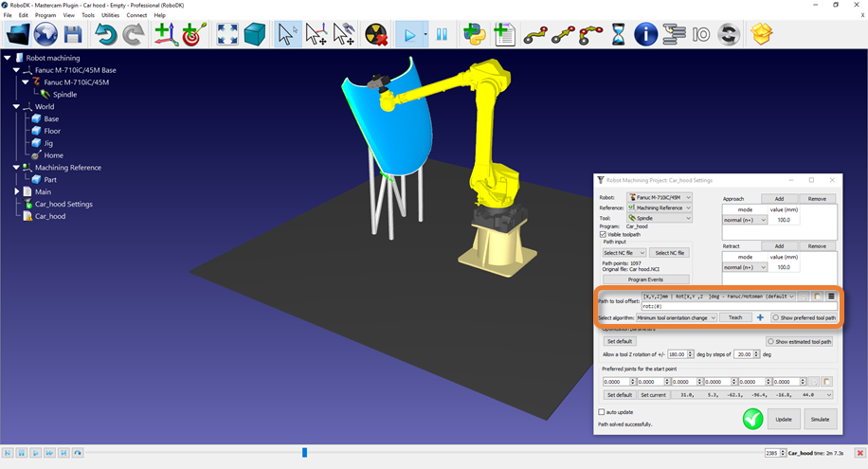Image resolution: width=868 pixels, height=469 pixels.
Task: Click the Python program icon
Action: (474, 35)
